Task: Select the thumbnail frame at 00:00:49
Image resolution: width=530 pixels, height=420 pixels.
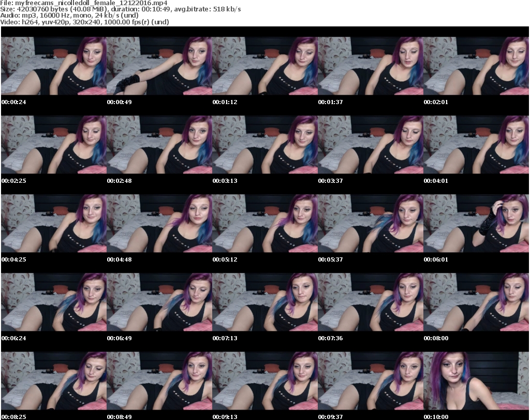Action: [159, 66]
